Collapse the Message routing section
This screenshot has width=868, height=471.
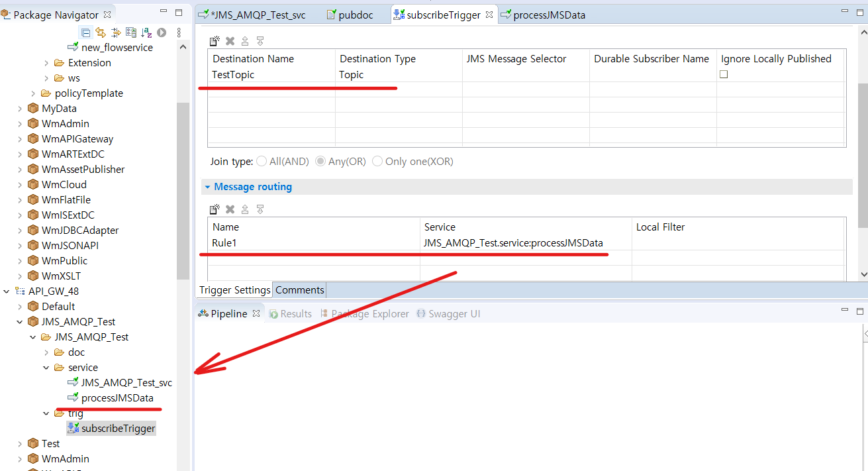coord(207,187)
